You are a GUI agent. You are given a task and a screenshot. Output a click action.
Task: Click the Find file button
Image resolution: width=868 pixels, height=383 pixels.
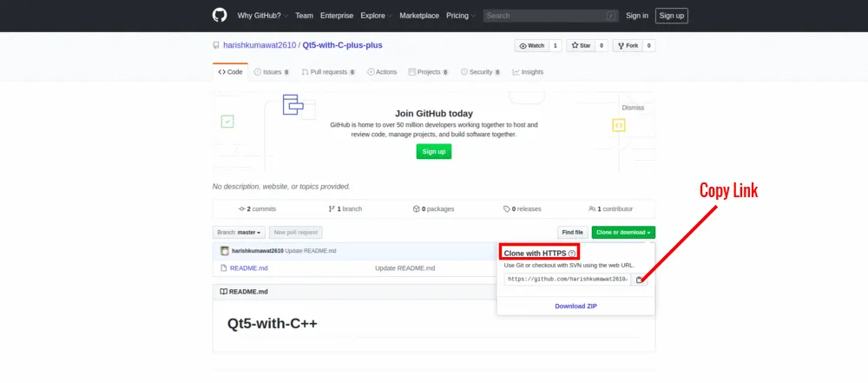pos(572,233)
